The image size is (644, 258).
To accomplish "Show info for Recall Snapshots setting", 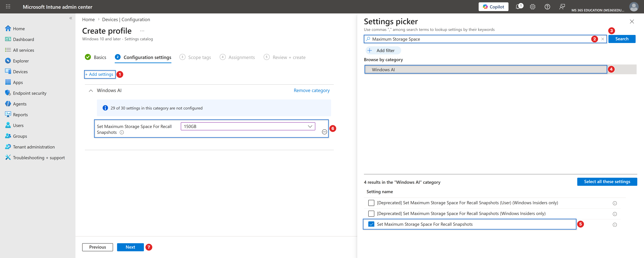I will 122,132.
